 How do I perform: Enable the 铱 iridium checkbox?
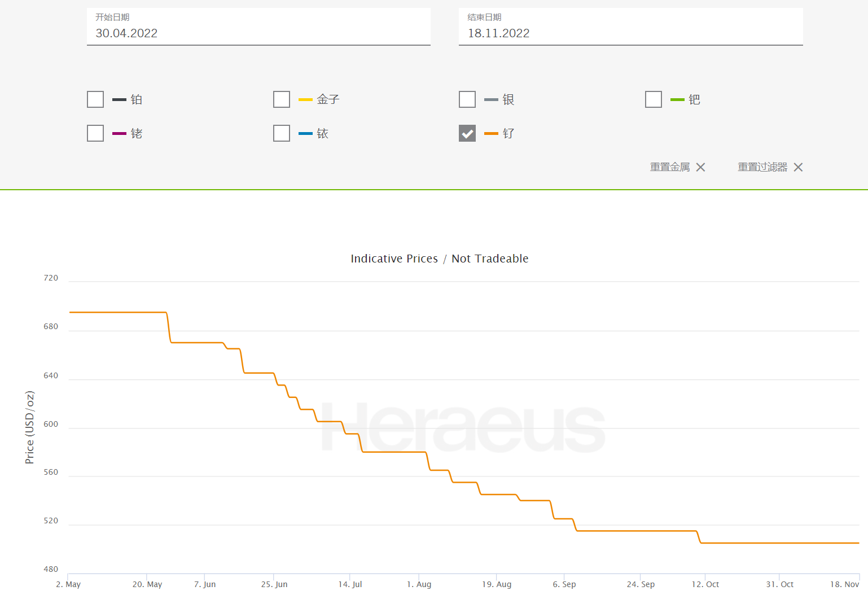(x=282, y=133)
